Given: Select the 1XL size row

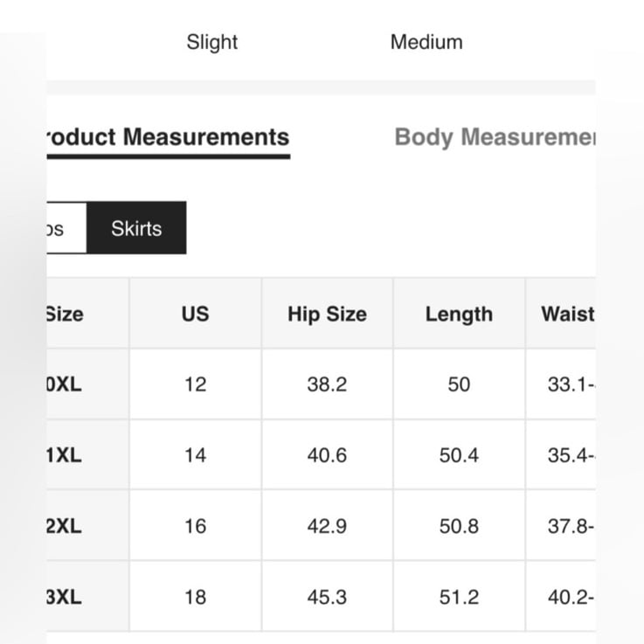Looking at the screenshot, I should (x=321, y=455).
